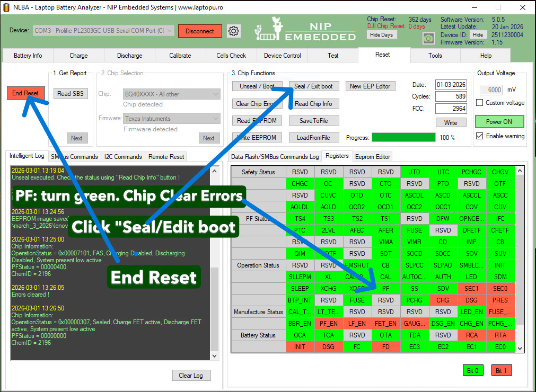Click the Hide Days button

(382, 35)
